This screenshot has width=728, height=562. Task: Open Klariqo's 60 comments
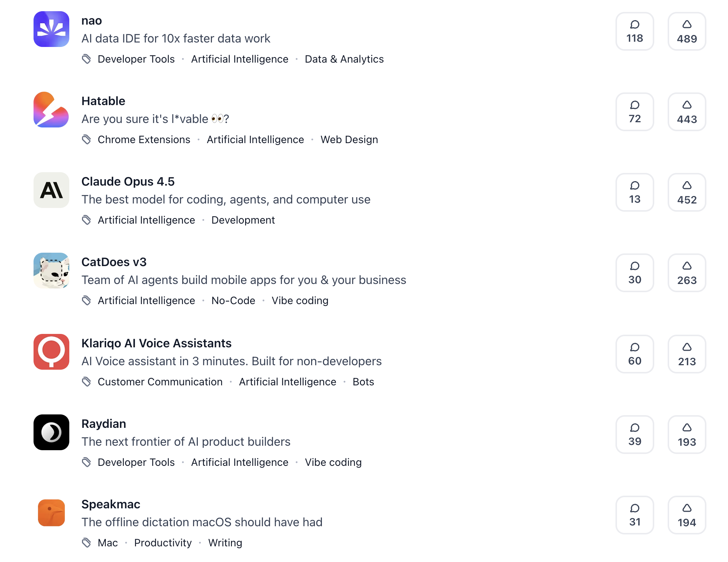(x=634, y=354)
